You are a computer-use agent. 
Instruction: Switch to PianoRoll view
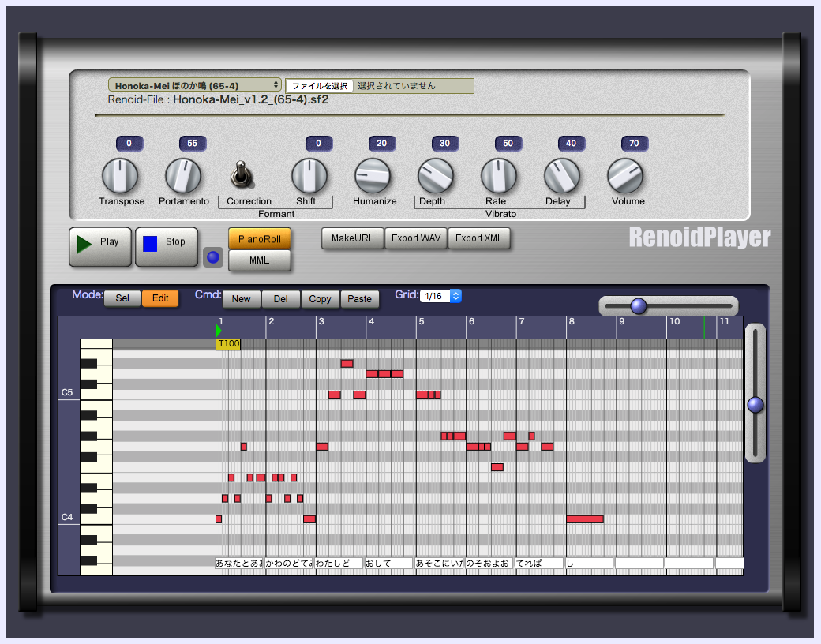tap(260, 239)
